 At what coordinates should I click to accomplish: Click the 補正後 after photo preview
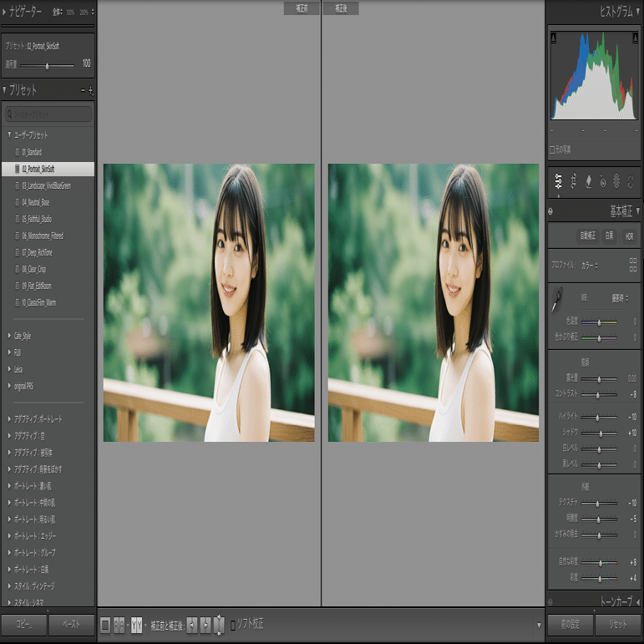tap(434, 302)
